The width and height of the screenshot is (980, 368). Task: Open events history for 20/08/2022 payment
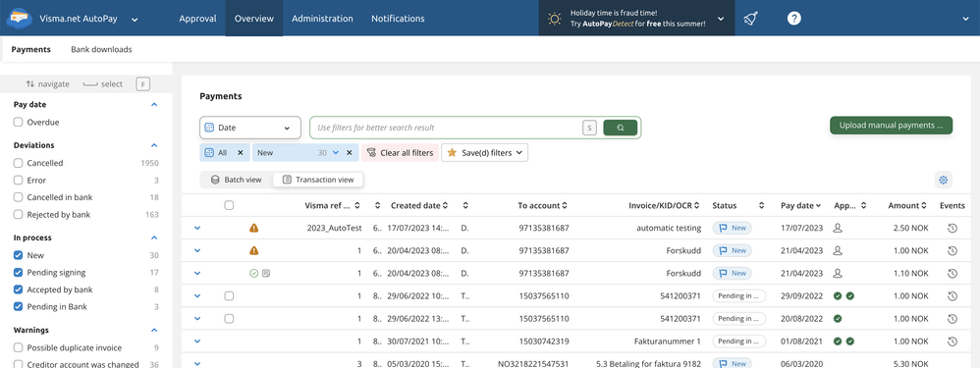click(952, 319)
